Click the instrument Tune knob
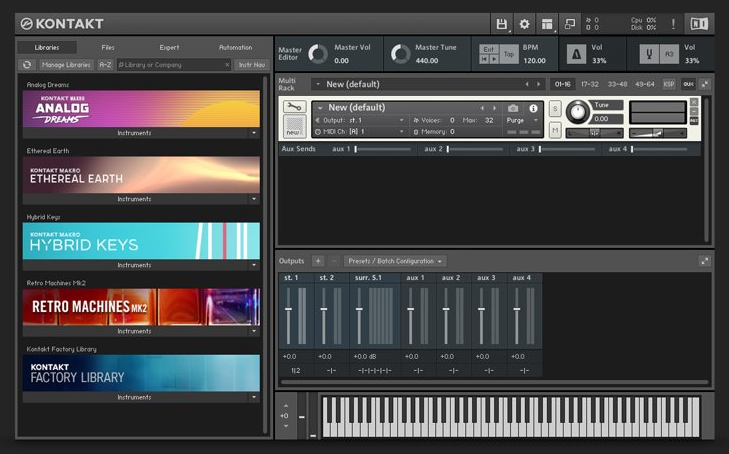 577,112
